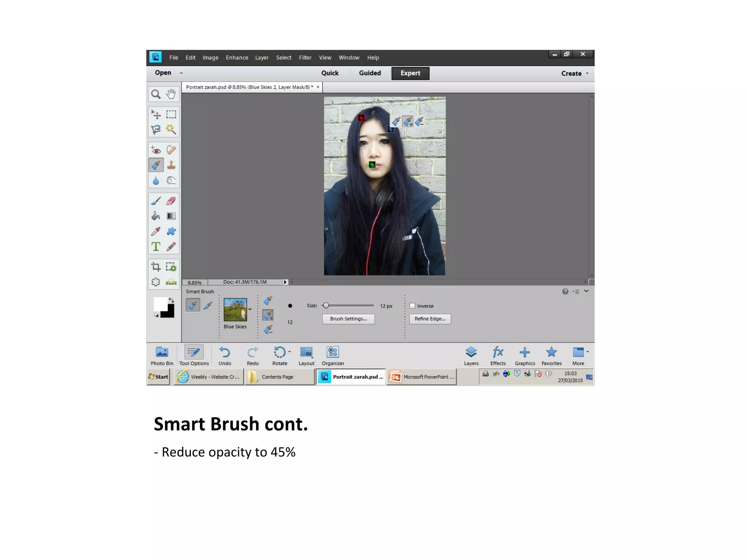747x560 pixels.
Task: Switch to Quick edit mode
Action: point(330,73)
